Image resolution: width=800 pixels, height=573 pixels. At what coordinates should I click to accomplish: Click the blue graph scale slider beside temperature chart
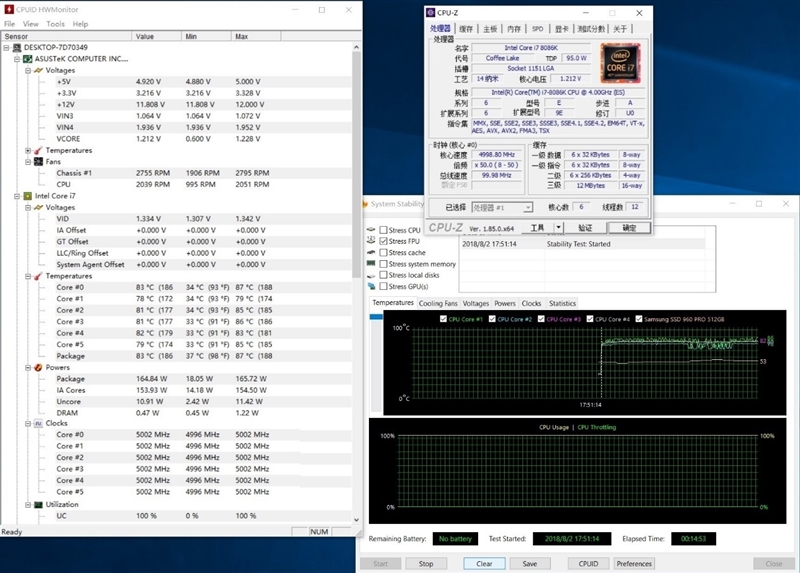[x=376, y=317]
